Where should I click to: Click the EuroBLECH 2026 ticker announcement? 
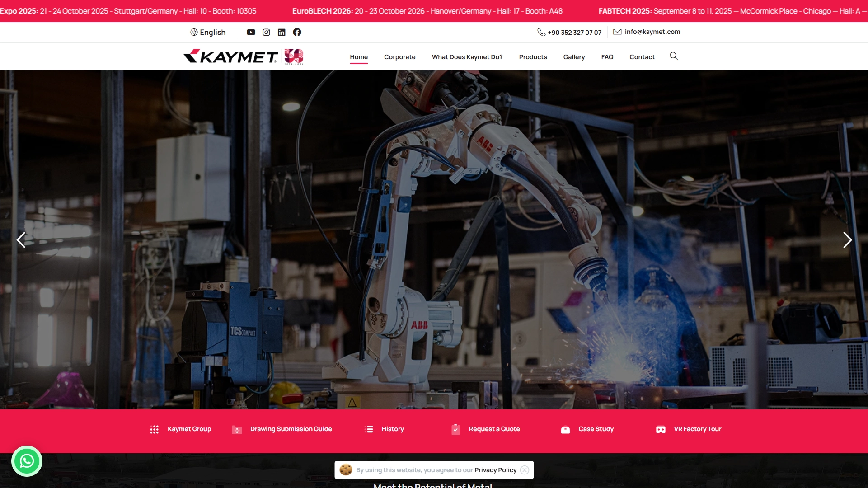tap(427, 11)
